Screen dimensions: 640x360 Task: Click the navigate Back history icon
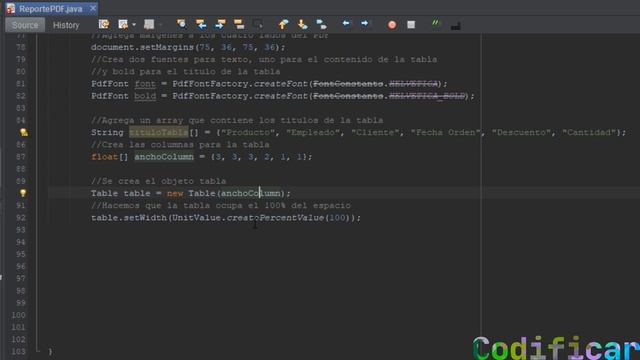122,24
